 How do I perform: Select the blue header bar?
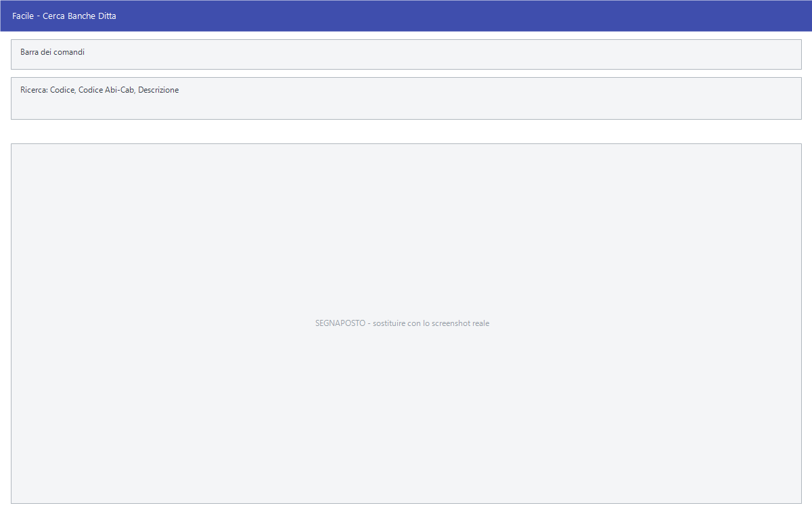click(x=406, y=16)
